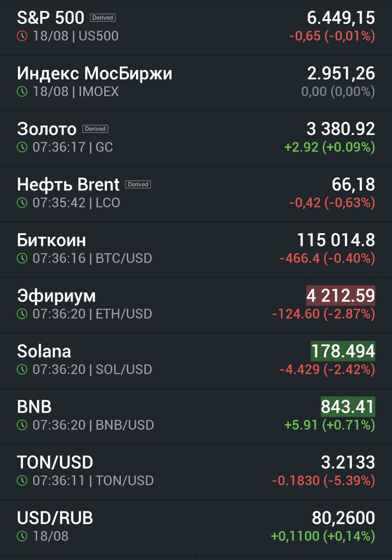Click the clock icon under USD/RUB
Screen dimensions: 392x560
22,536
